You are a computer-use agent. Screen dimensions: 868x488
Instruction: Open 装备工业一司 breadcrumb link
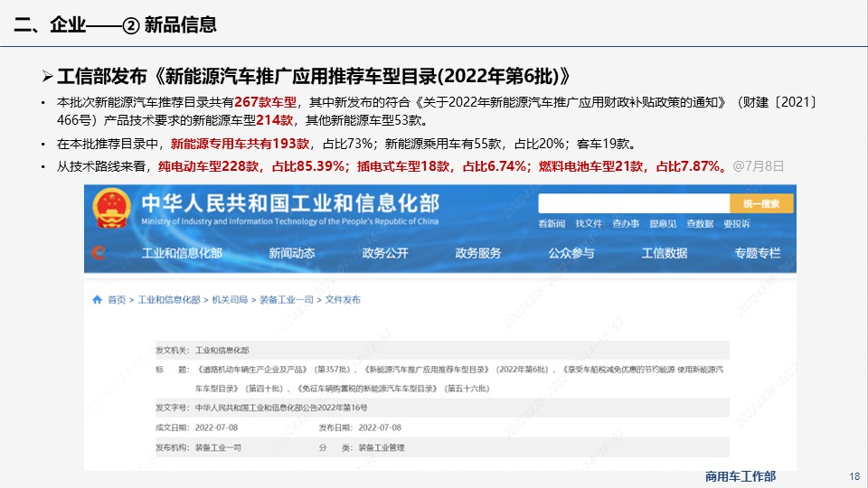tap(287, 299)
